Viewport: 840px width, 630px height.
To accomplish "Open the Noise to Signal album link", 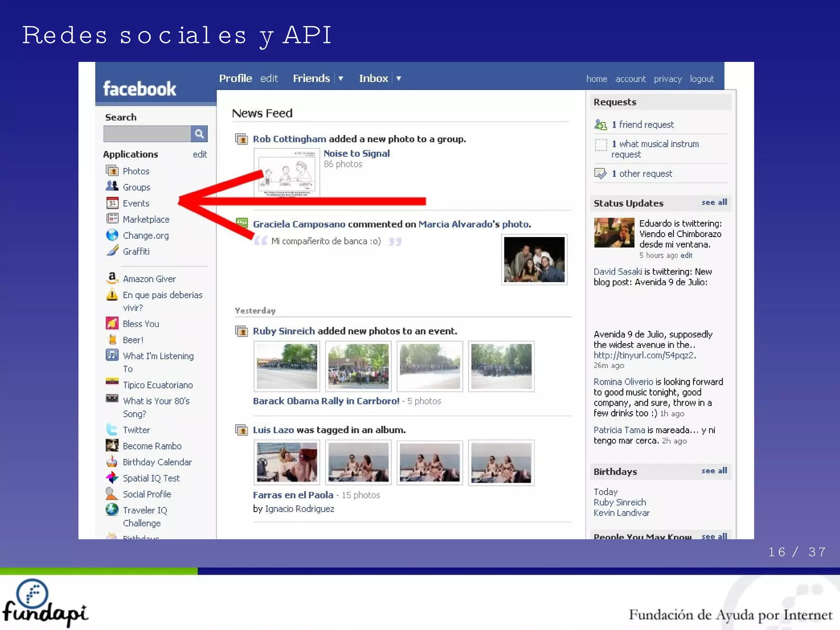I will pos(356,153).
